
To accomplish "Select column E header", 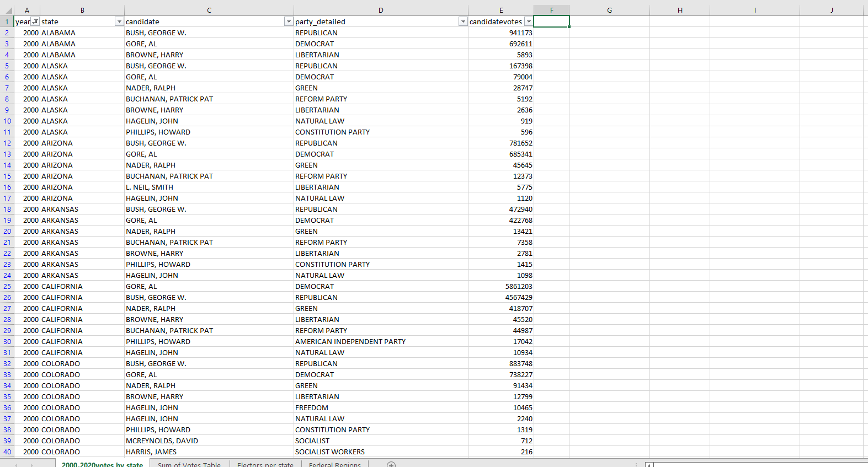I will pos(501,10).
